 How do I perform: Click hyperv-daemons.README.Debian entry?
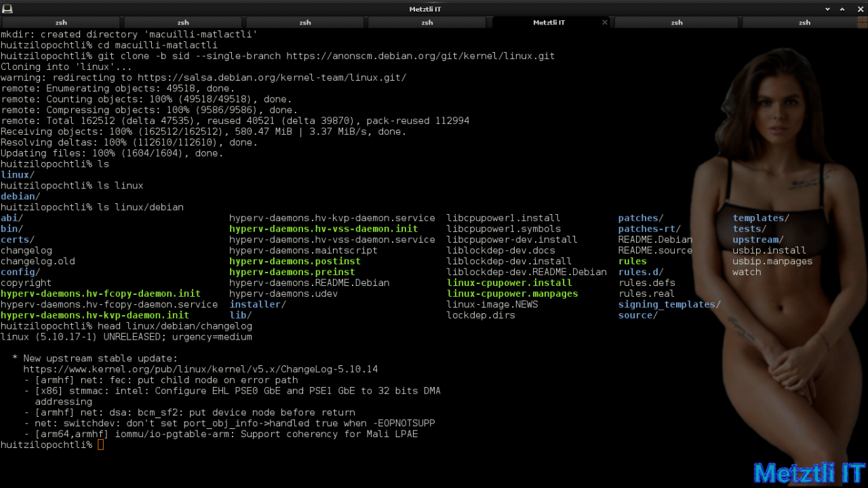tap(309, 283)
